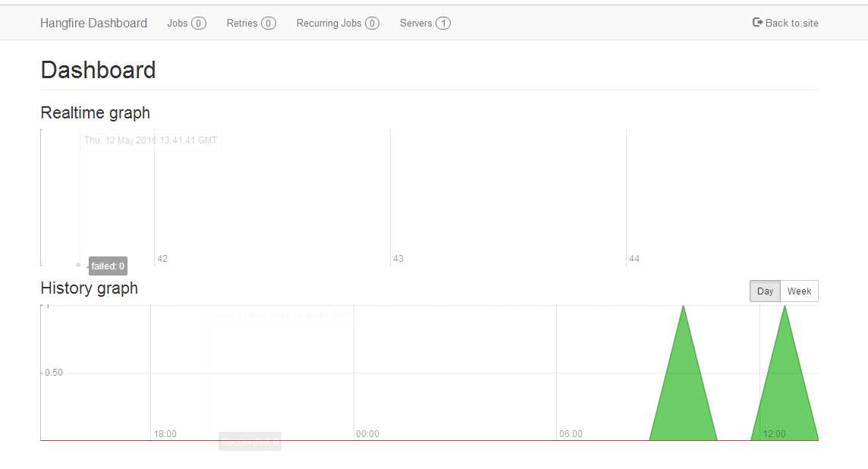868x469 pixels.
Task: Click the 06:00 axis label in history graph
Action: click(571, 434)
